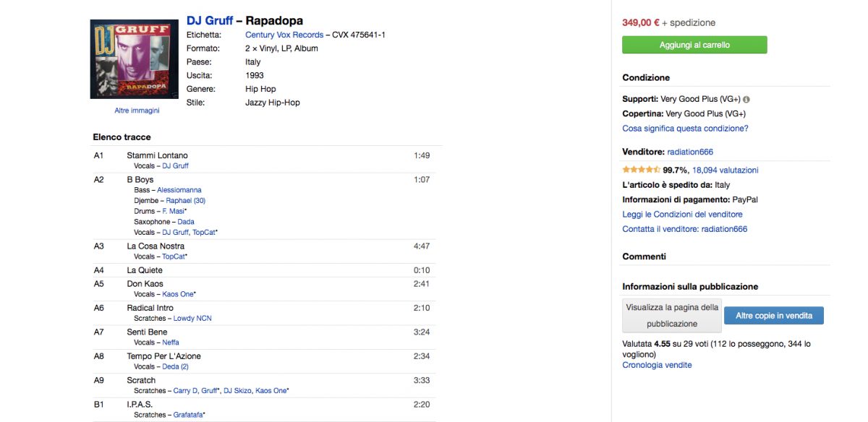Open the Cronologia vendite link
Image resolution: width=868 pixels, height=422 pixels.
pos(657,365)
